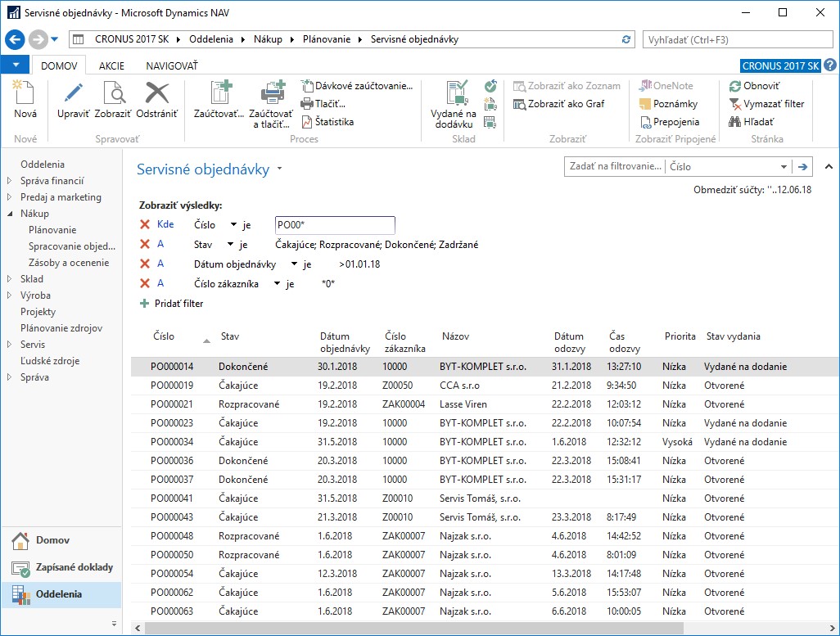Screen dimensions: 840x636
Task: Click the green checkmark reopen icon in Sklad
Action: point(490,86)
